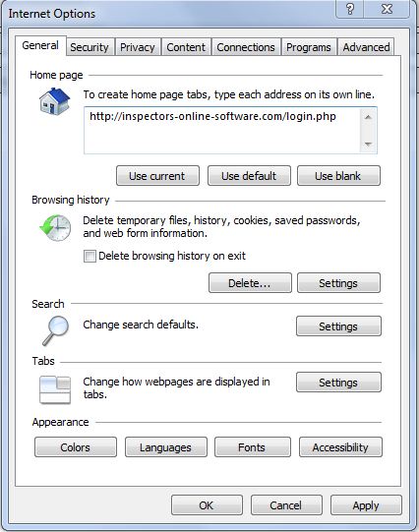Click the question mark help icon
The width and height of the screenshot is (419, 532).
pyautogui.click(x=350, y=9)
